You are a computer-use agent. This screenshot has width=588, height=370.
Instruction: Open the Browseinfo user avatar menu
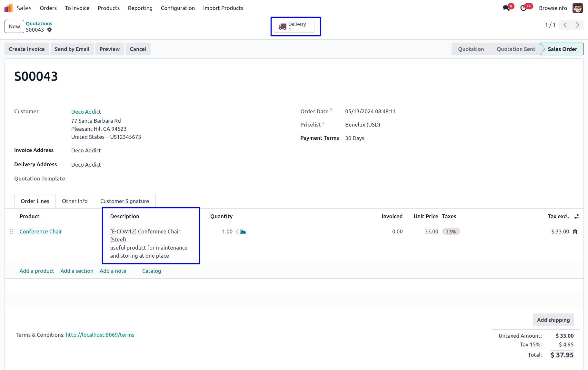577,8
